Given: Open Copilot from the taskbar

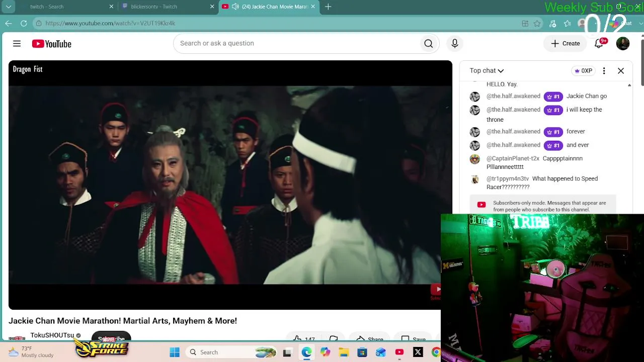Looking at the screenshot, I should click(325, 352).
